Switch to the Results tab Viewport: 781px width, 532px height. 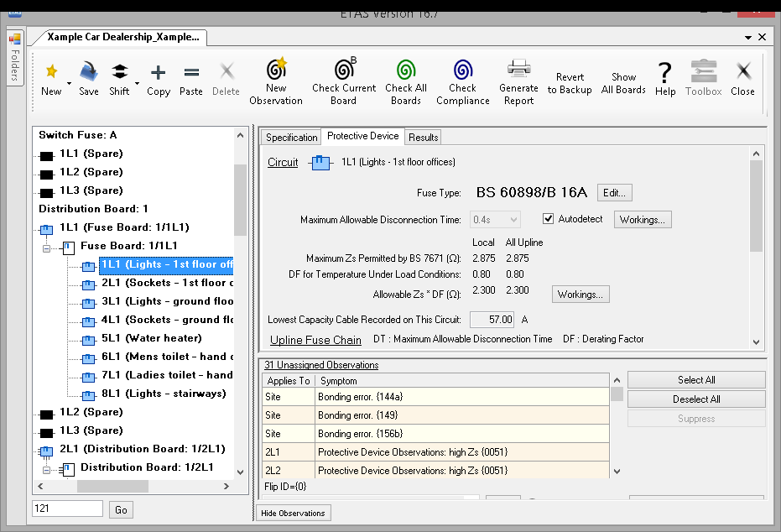pyautogui.click(x=424, y=138)
